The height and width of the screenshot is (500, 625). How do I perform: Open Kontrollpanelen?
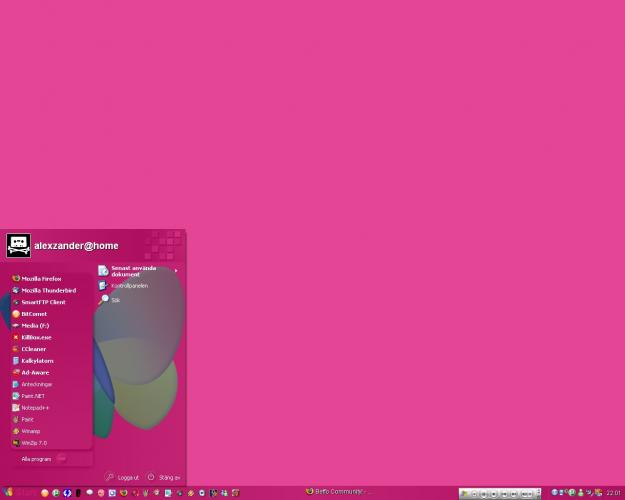(128, 286)
